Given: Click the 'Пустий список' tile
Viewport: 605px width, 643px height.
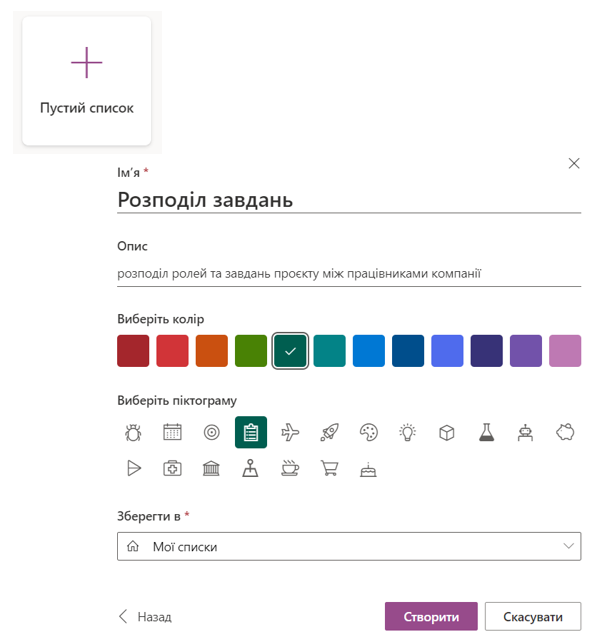Looking at the screenshot, I should click(x=87, y=80).
